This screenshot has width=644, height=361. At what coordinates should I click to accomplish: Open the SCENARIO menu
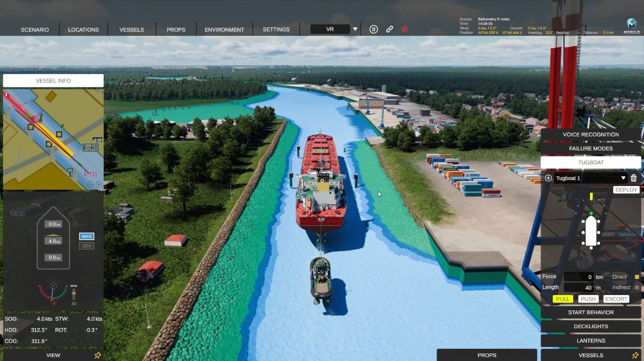coord(35,30)
